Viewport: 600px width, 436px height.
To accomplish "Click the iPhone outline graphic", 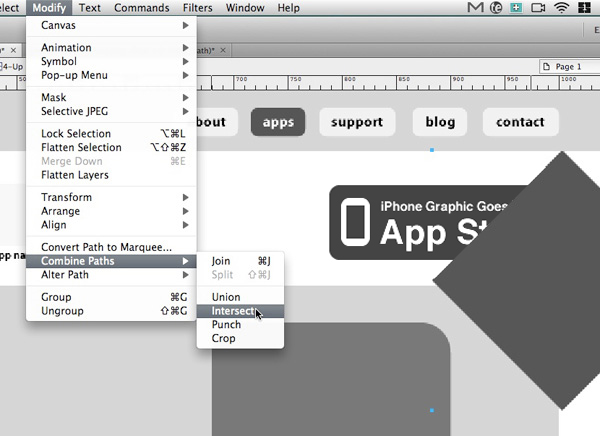I will pyautogui.click(x=355, y=222).
